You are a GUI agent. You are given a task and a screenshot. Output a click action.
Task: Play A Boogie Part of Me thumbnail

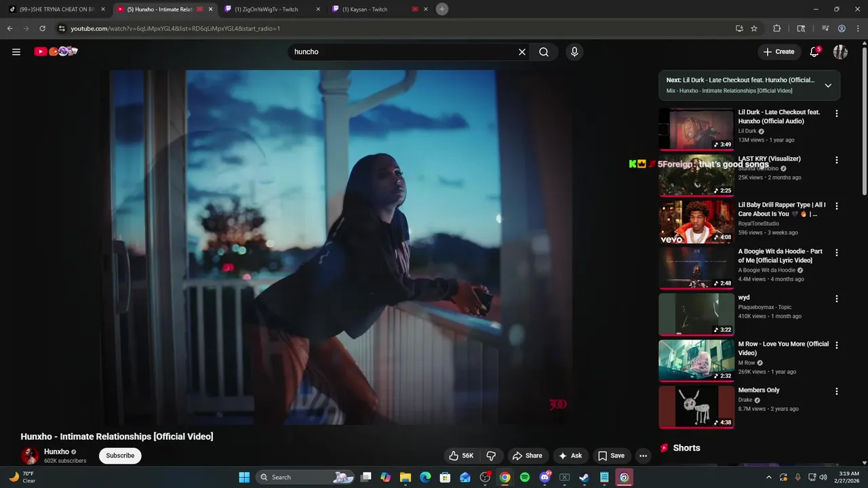[x=696, y=268]
